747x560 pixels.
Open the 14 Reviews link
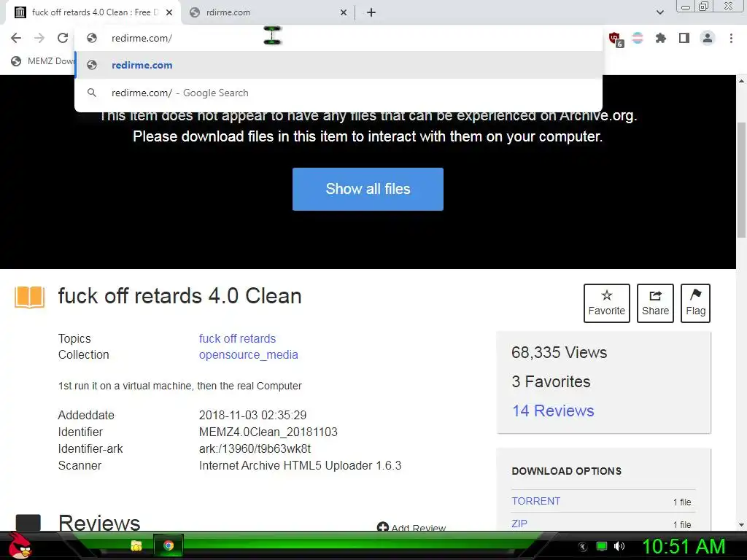coord(553,411)
